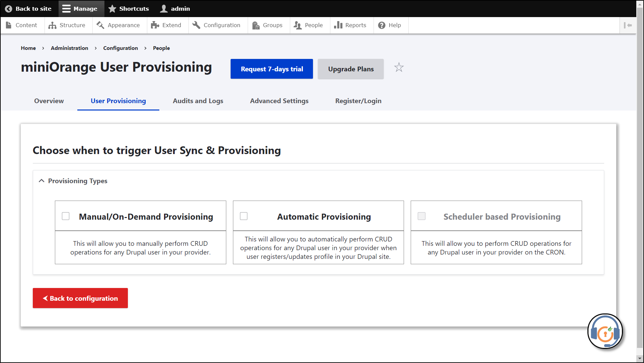Screen dimensions: 644x363
Task: Click the Automatic Provisioning heading
Action: point(324,217)
